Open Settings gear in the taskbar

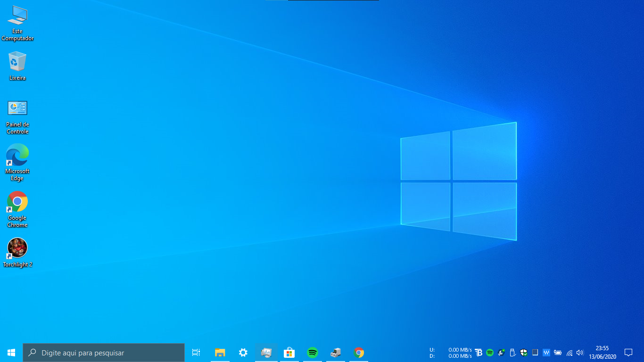coord(243,353)
